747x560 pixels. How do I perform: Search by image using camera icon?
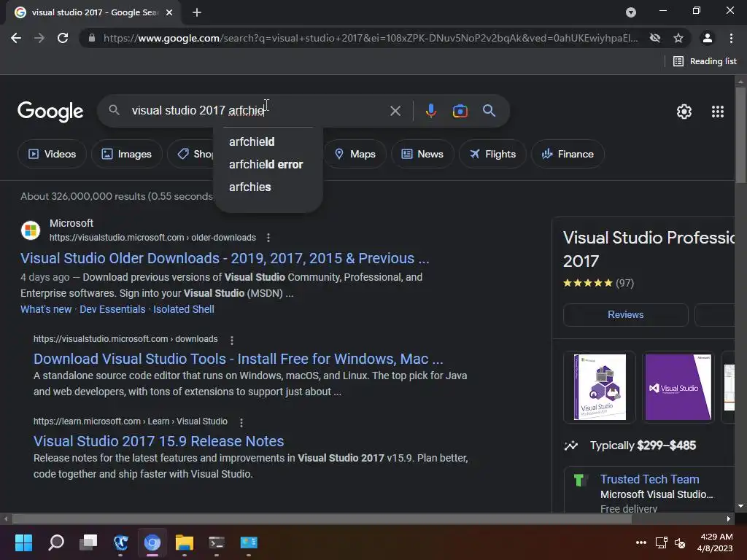click(460, 111)
